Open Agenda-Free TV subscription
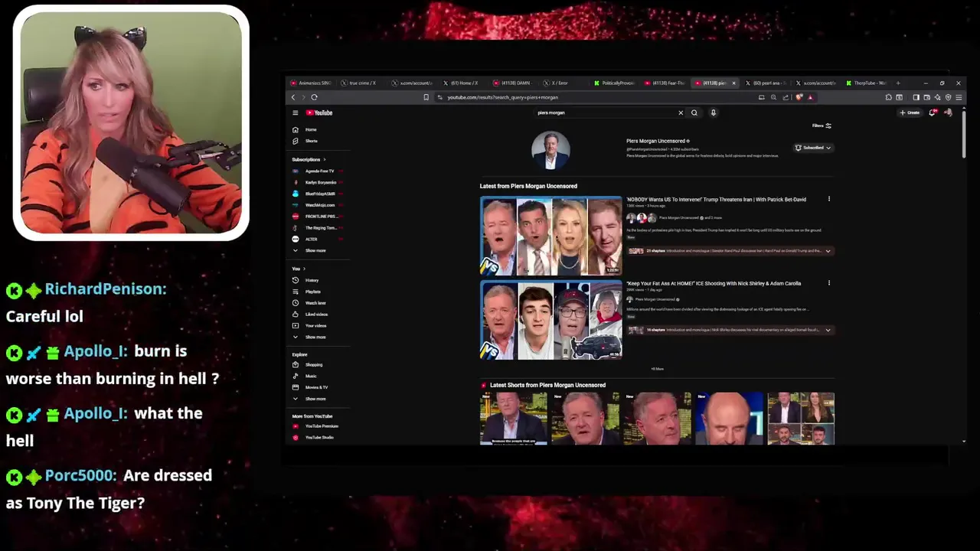980x551 pixels. (319, 171)
